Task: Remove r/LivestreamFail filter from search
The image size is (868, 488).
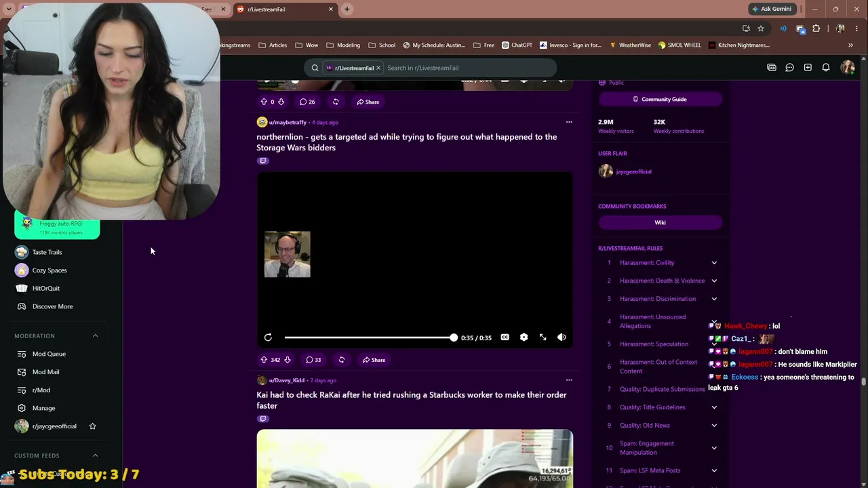Action: click(x=378, y=68)
